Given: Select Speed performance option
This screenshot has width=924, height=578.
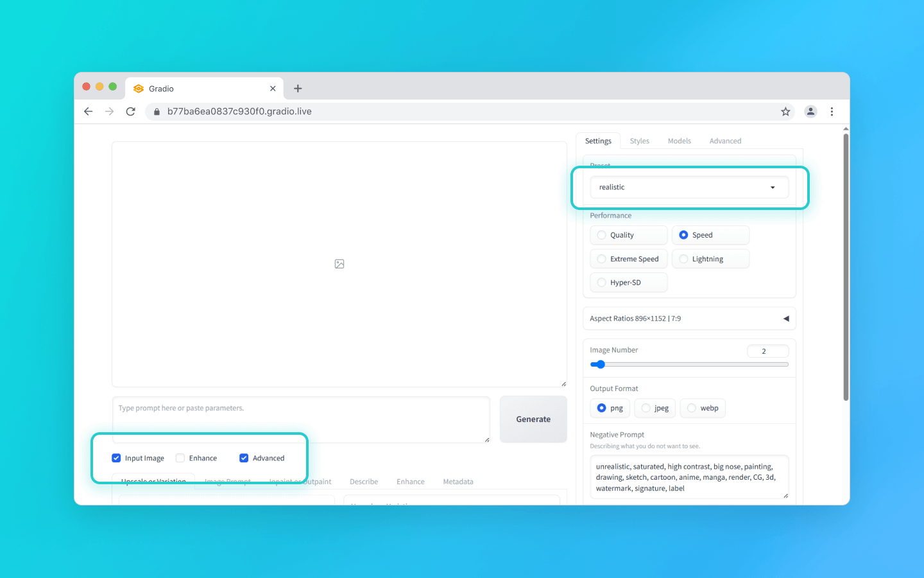Looking at the screenshot, I should tap(710, 235).
